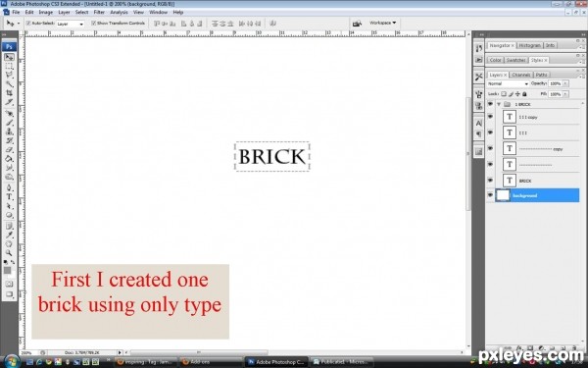
Task: Select the Rectangular Marquee tool
Action: 9,66
